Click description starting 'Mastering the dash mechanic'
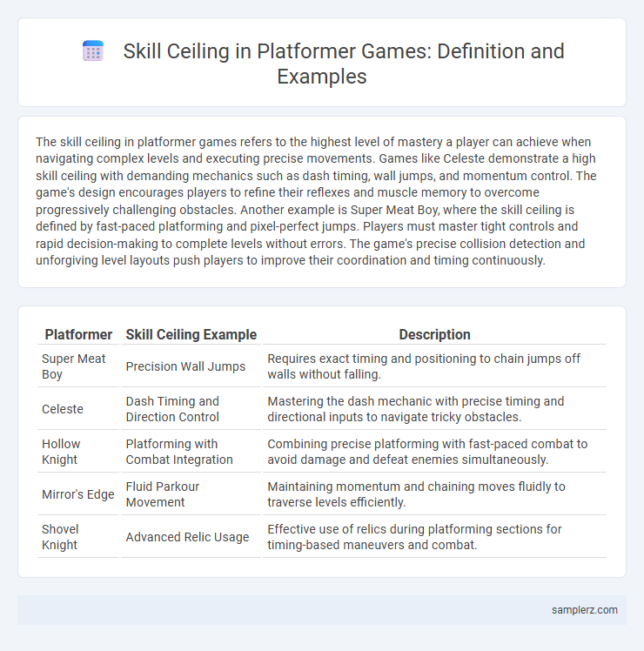This screenshot has width=644, height=651. [434, 409]
